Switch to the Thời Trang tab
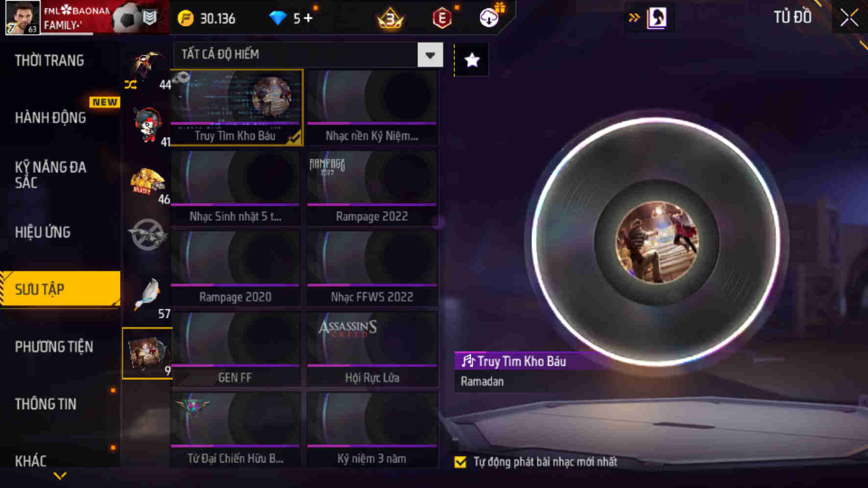Image resolution: width=868 pixels, height=488 pixels. click(49, 61)
